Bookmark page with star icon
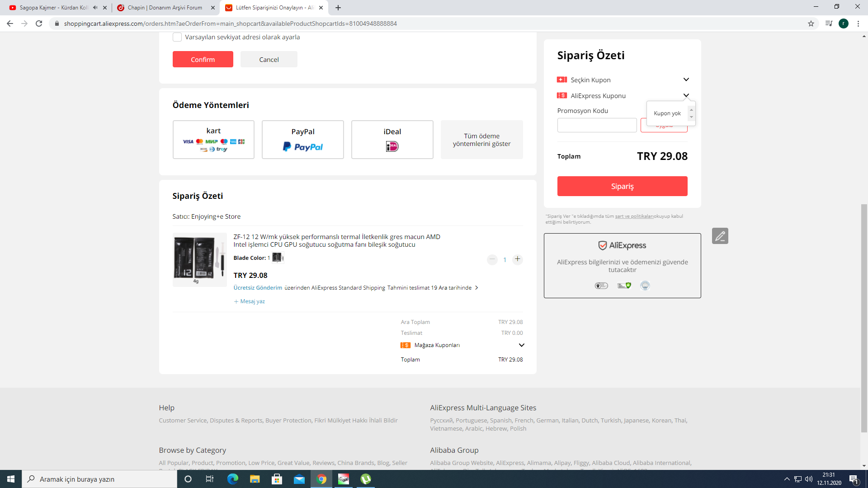The image size is (868, 488). tap(811, 23)
